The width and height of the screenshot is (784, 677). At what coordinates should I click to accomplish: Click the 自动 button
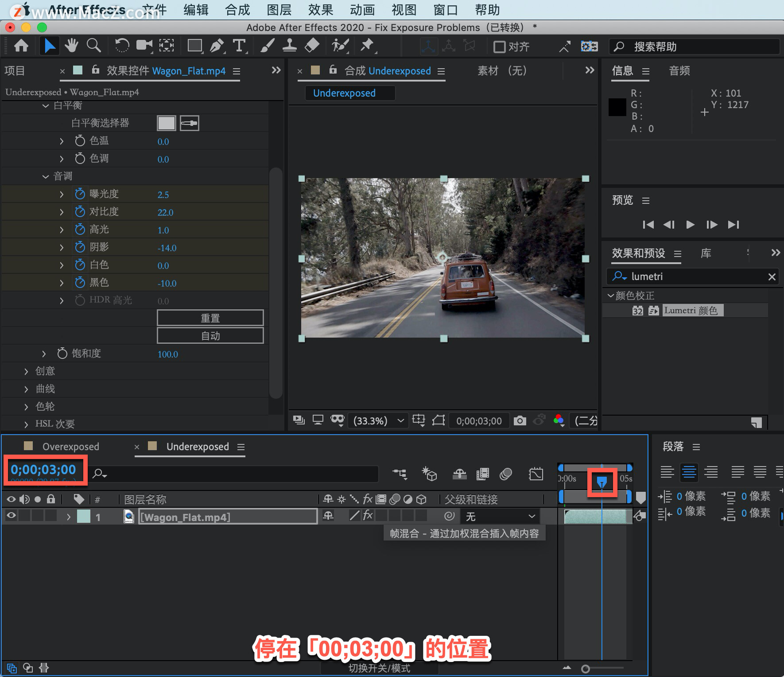(210, 335)
